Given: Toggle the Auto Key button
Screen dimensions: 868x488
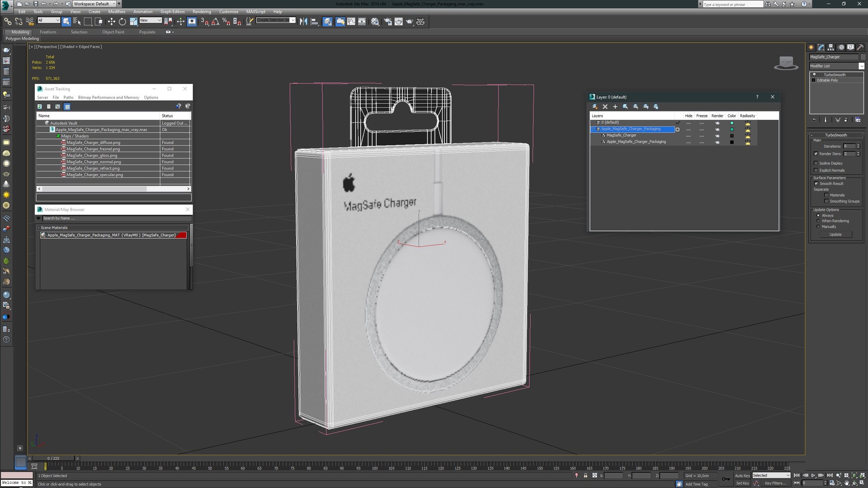Looking at the screenshot, I should (x=742, y=475).
